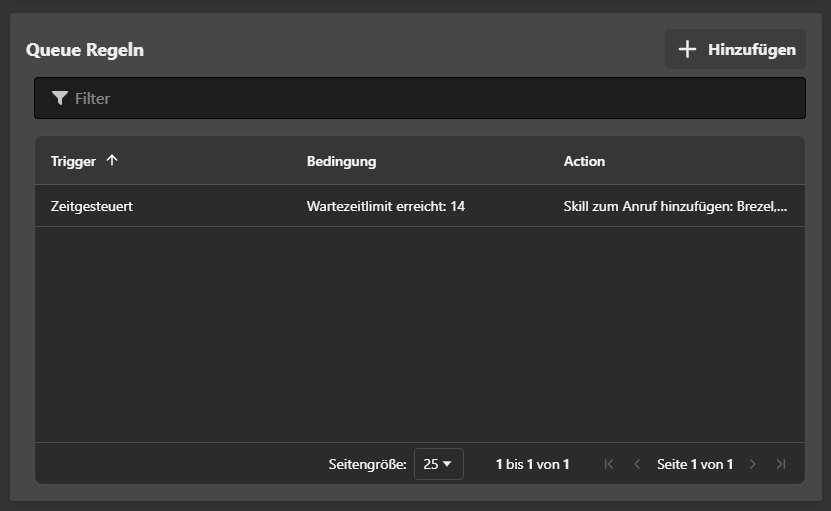
Task: Go to the previous page arrow
Action: click(637, 464)
